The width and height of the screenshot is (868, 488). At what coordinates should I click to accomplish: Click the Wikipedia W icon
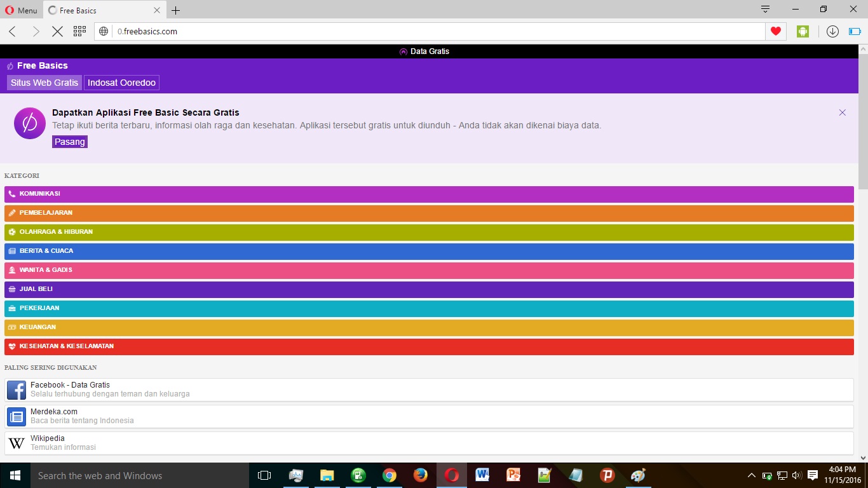[x=16, y=442]
